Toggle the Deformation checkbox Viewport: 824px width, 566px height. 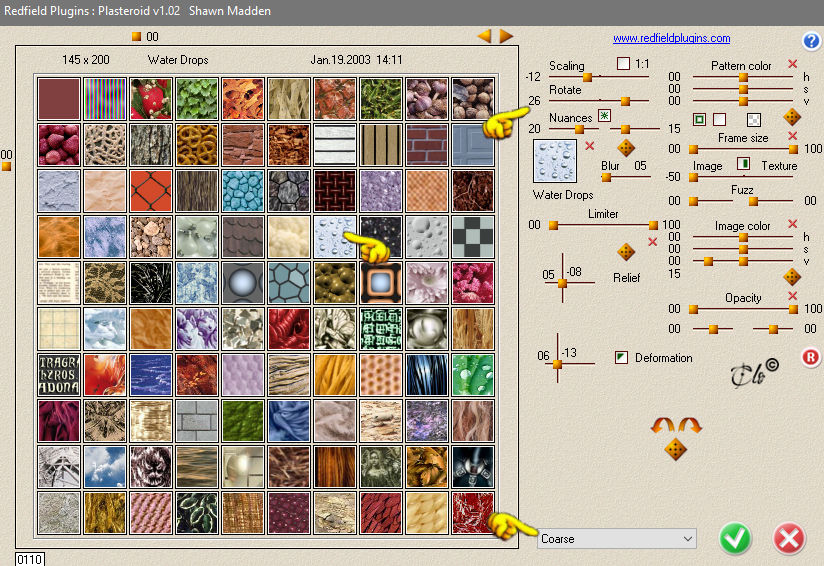[x=621, y=358]
